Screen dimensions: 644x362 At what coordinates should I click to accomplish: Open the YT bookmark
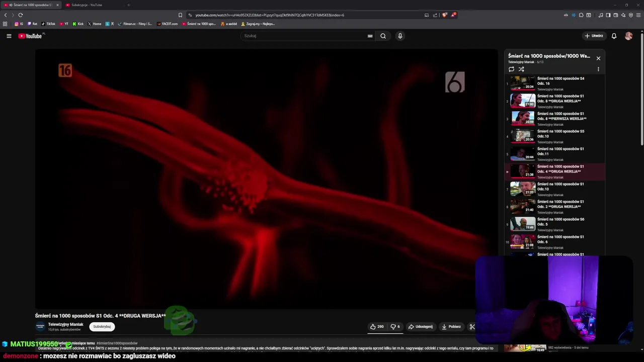[64, 24]
